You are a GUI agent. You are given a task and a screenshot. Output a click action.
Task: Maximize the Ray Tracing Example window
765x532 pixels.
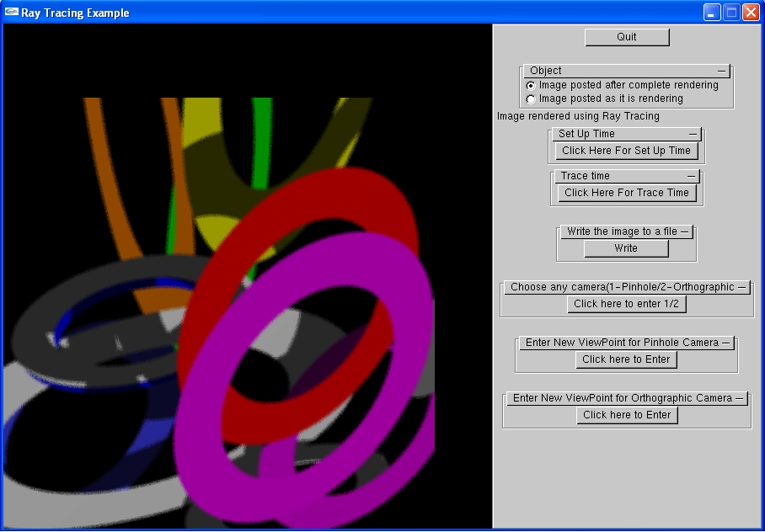coord(731,12)
